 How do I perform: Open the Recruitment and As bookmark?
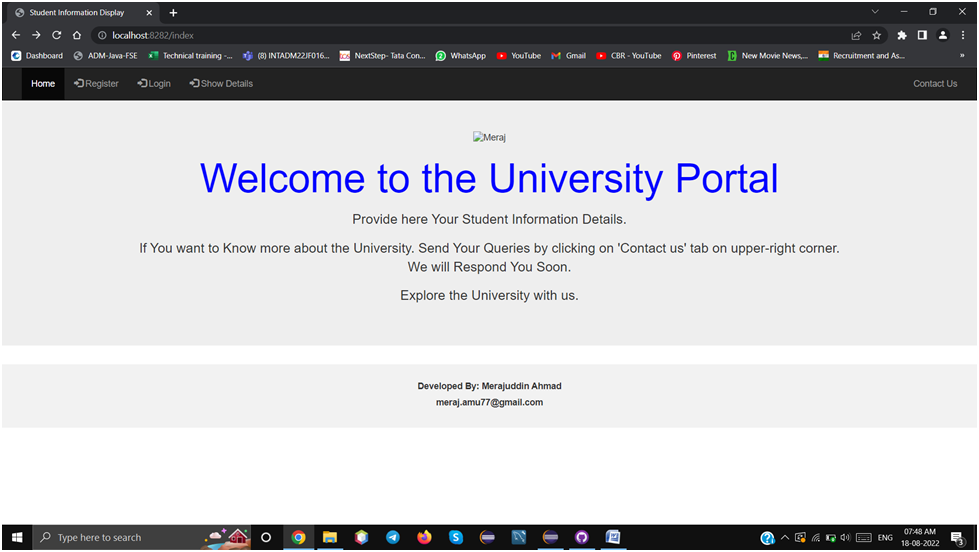pyautogui.click(x=862, y=56)
